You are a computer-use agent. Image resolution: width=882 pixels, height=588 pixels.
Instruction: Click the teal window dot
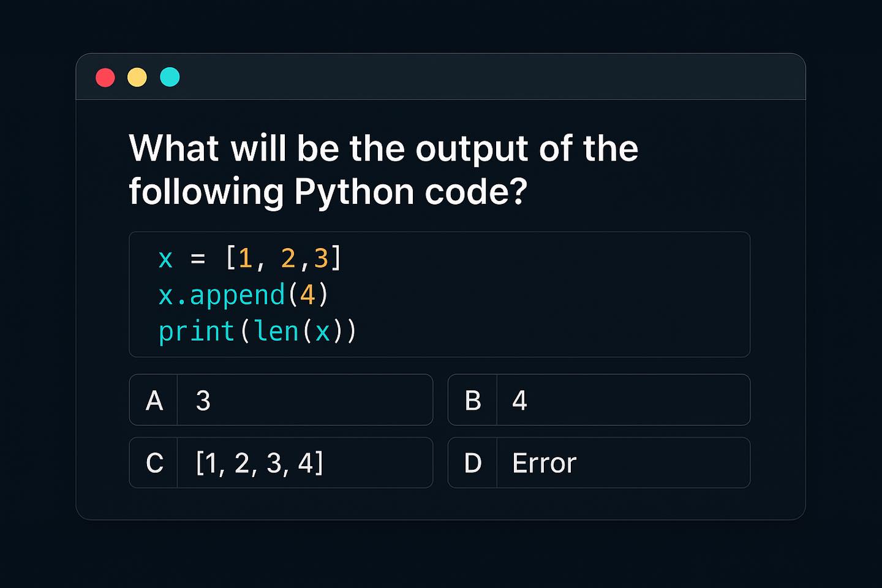click(170, 77)
